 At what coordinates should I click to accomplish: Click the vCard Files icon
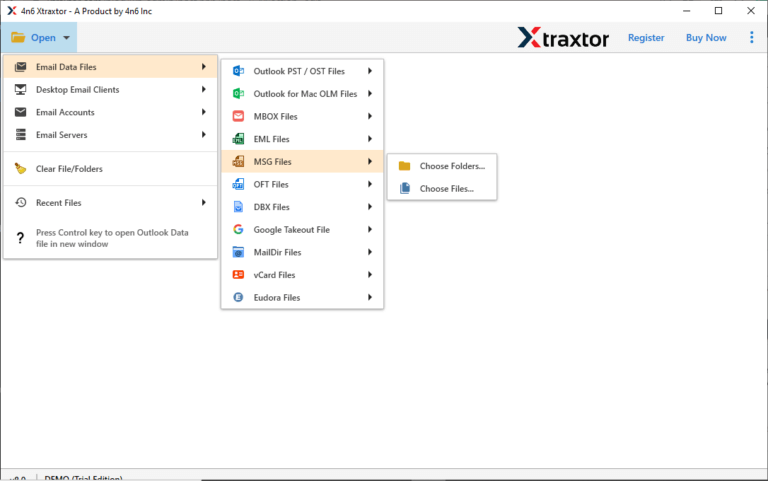click(238, 275)
